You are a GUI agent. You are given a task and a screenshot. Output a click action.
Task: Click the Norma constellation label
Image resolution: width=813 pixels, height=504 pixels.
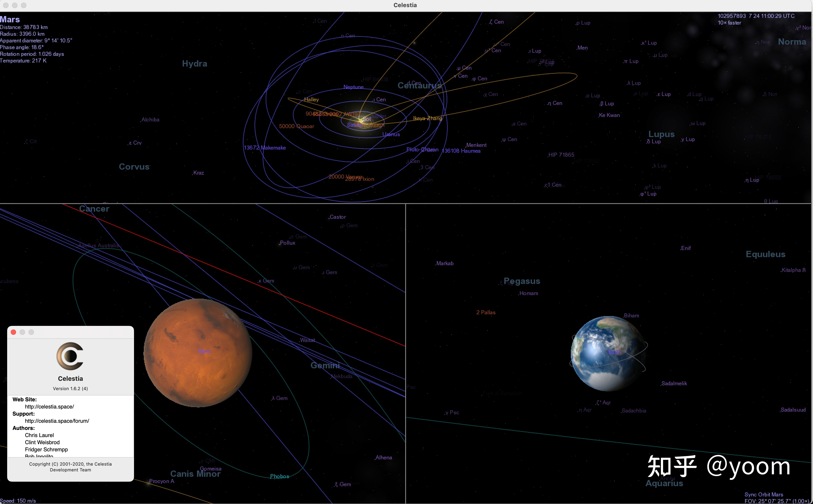(x=792, y=42)
